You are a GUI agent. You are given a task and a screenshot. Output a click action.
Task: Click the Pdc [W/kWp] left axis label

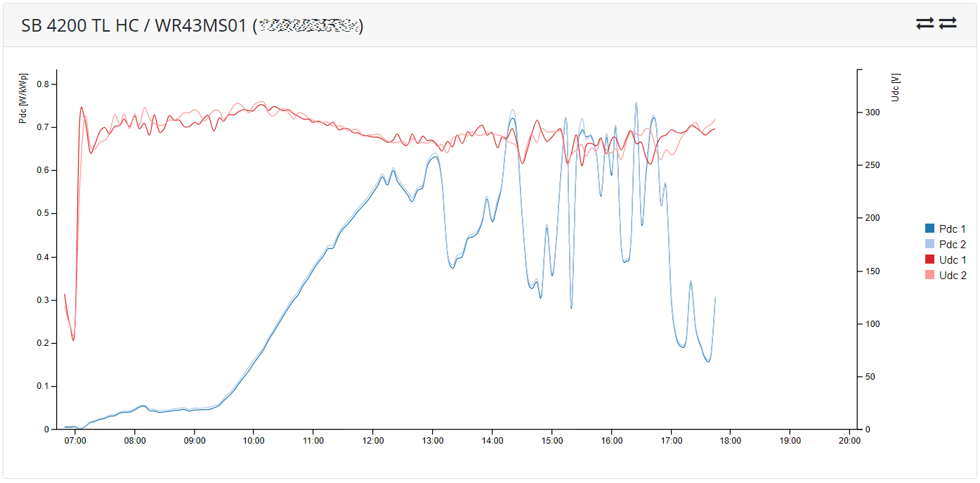[23, 98]
